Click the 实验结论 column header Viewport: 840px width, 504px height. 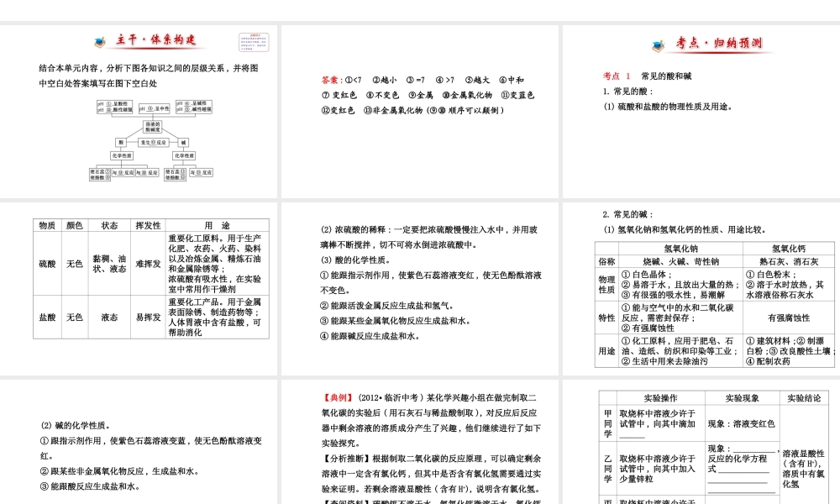point(804,398)
